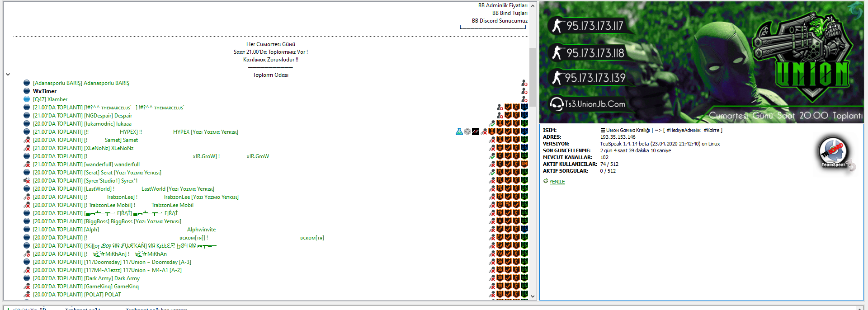
Task: Select user [Serat] Serat
Action: [x=98, y=173]
